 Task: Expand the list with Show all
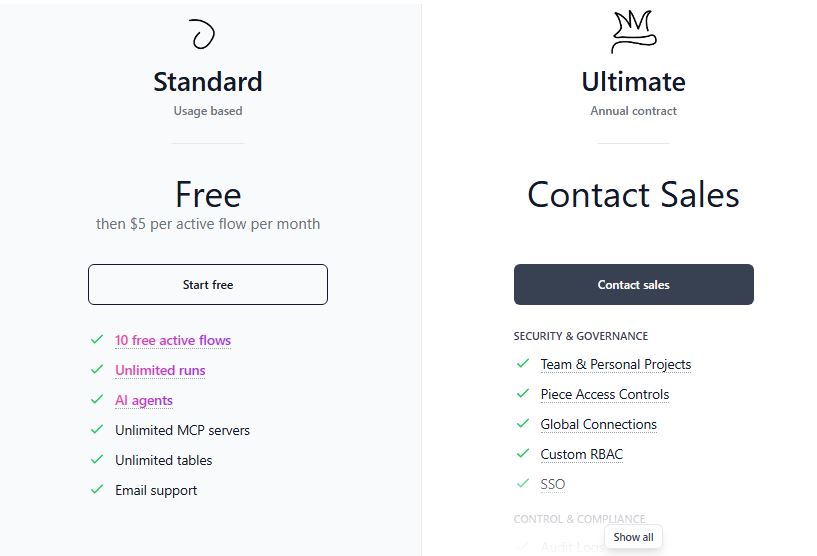[x=633, y=537]
